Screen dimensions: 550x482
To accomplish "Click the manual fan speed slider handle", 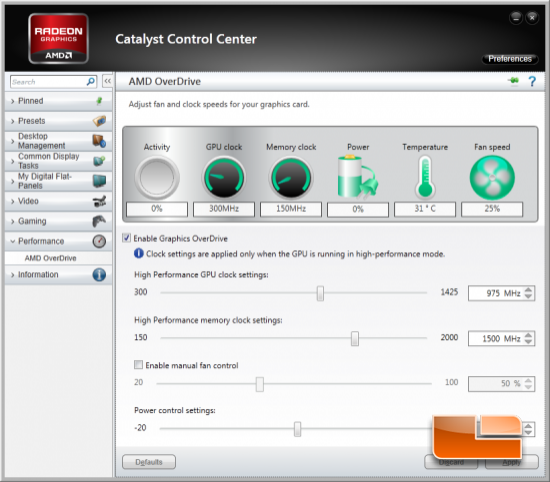I will tap(260, 384).
